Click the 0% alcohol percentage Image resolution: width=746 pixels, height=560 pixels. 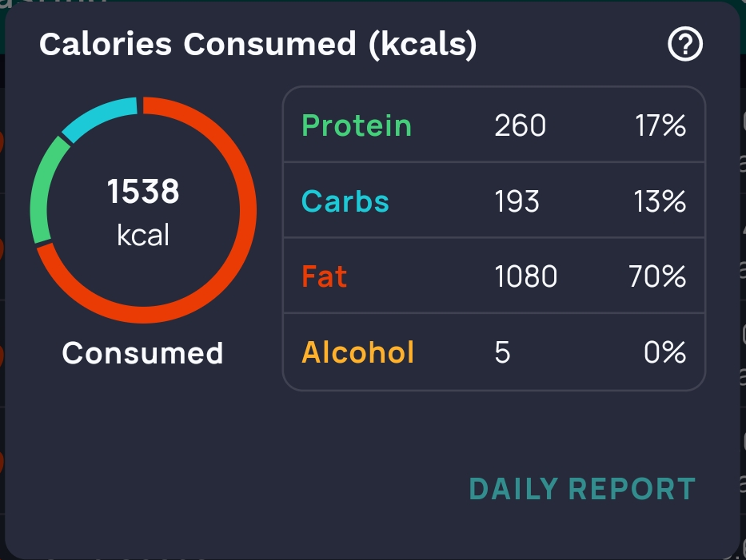[665, 352]
